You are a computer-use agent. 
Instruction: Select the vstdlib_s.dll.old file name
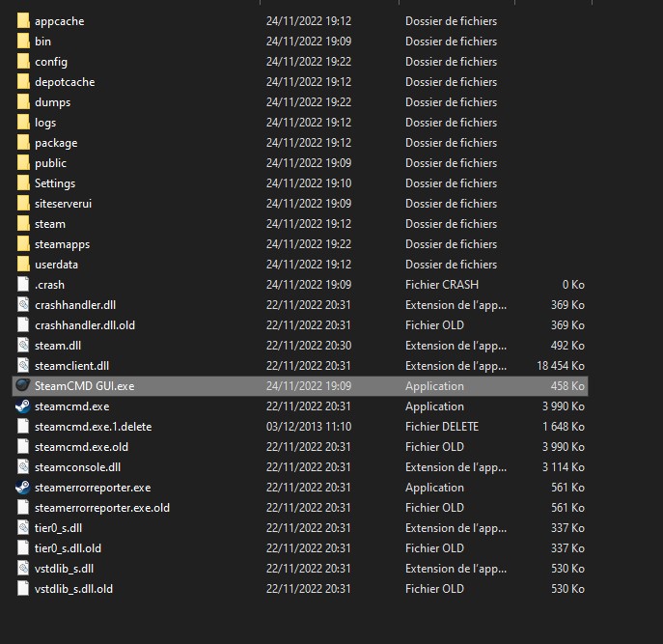(x=74, y=589)
